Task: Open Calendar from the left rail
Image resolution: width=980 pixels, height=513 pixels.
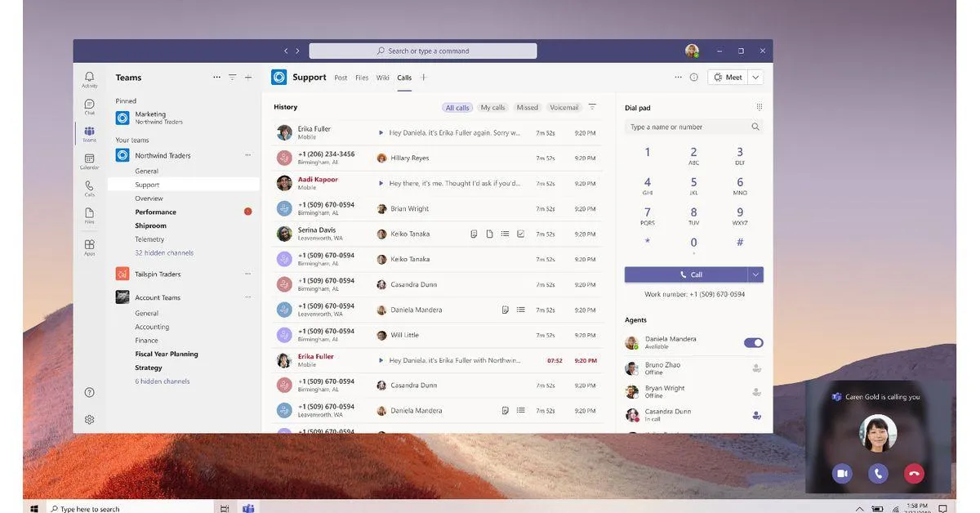Action: click(x=89, y=161)
